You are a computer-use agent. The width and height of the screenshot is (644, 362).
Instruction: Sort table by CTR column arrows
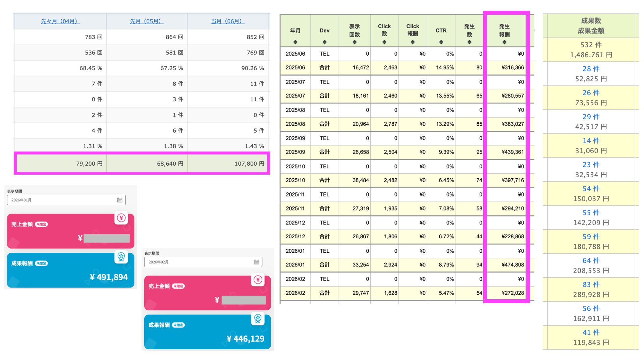coord(441,42)
